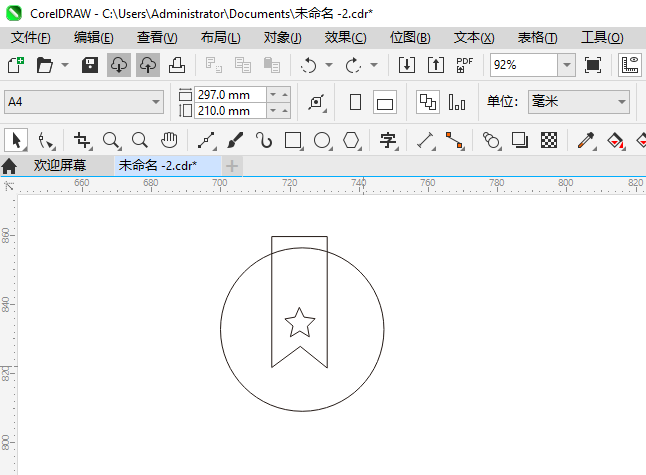This screenshot has height=475, width=646.
Task: Click the Home icon beside document tabs
Action: [9, 166]
